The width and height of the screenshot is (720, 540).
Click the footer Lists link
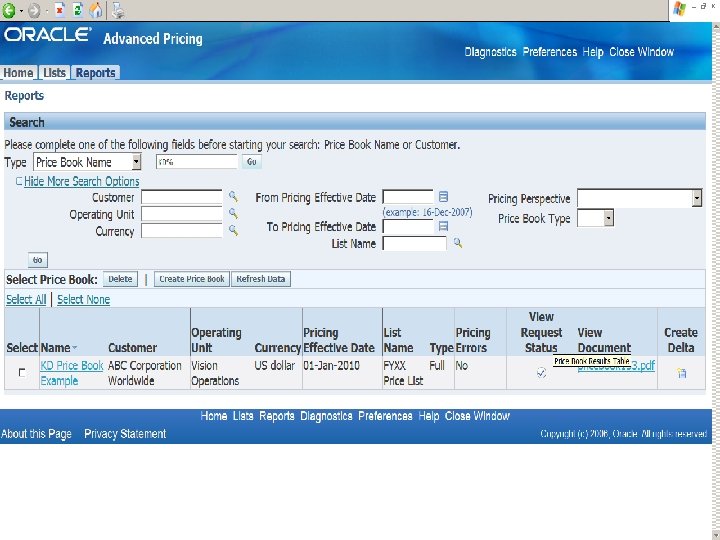243,416
